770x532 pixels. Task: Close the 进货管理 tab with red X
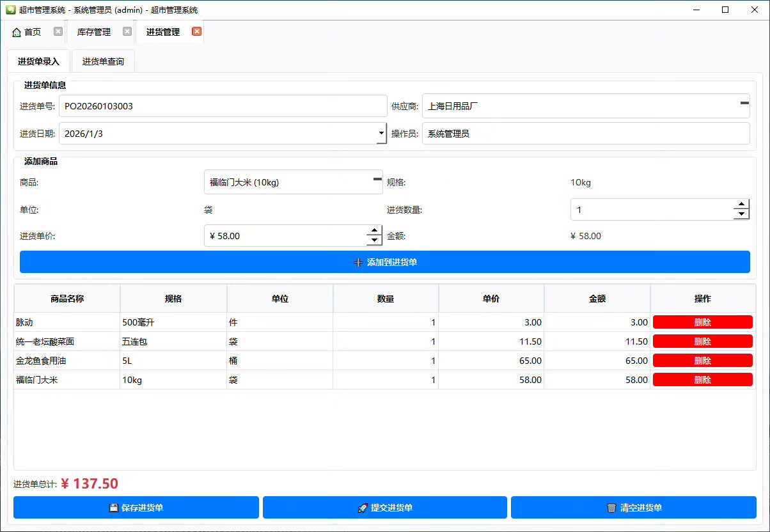(196, 31)
